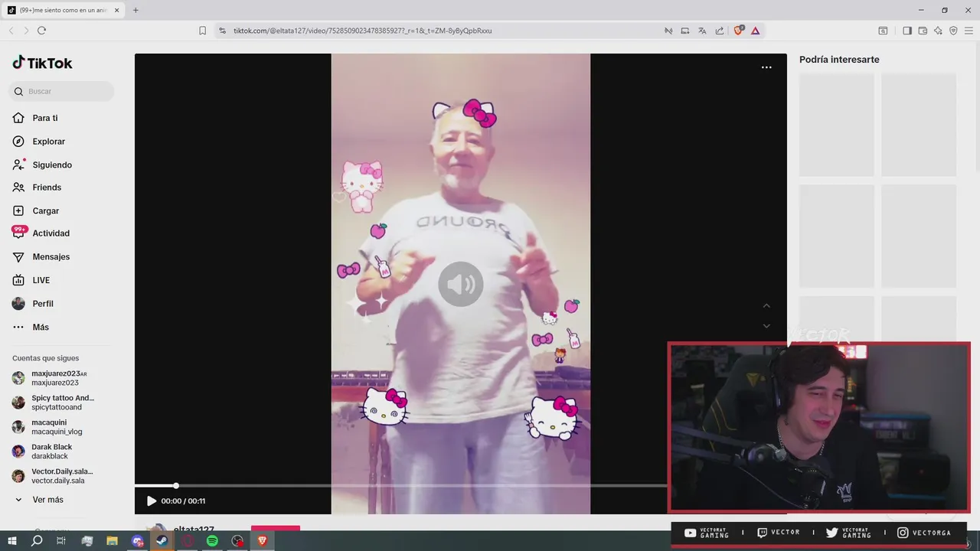Open the page translate icon
980x551 pixels.
pyautogui.click(x=702, y=31)
